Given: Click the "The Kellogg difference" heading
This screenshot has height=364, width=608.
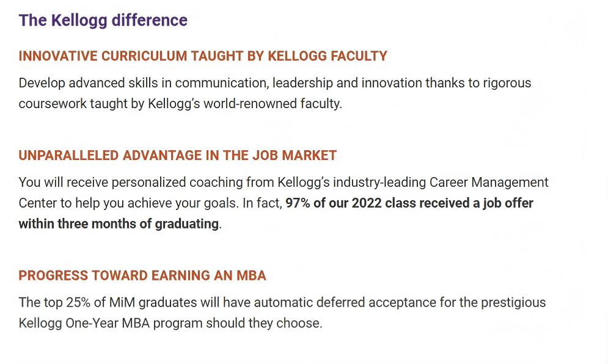Looking at the screenshot, I should tap(103, 20).
